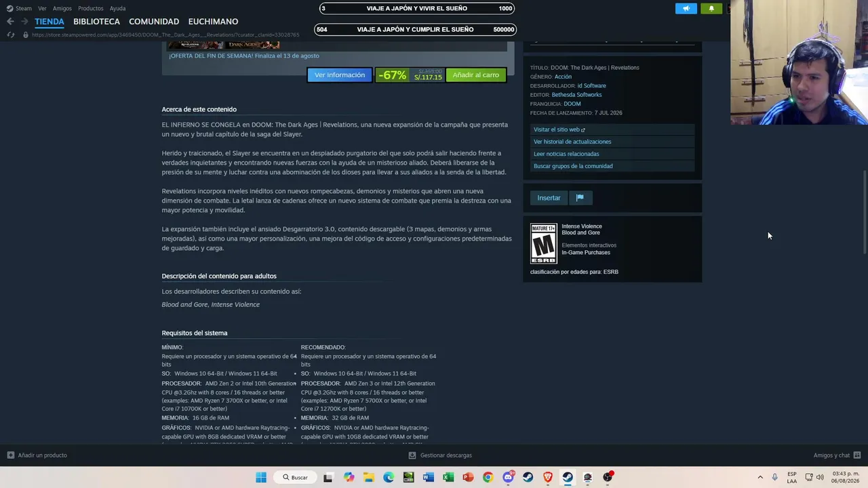Click Añadir un producto in the footer
Screen dimensions: 868x488
click(x=43, y=455)
